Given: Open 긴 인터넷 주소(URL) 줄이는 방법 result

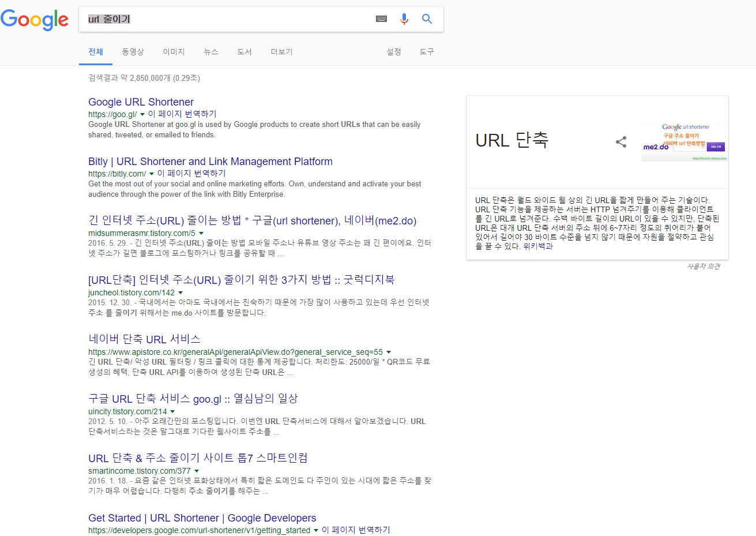Looking at the screenshot, I should point(252,220).
